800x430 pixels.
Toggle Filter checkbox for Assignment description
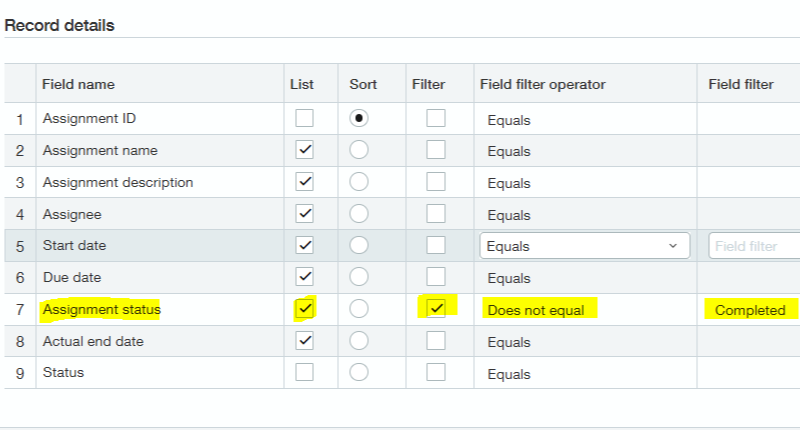click(435, 182)
